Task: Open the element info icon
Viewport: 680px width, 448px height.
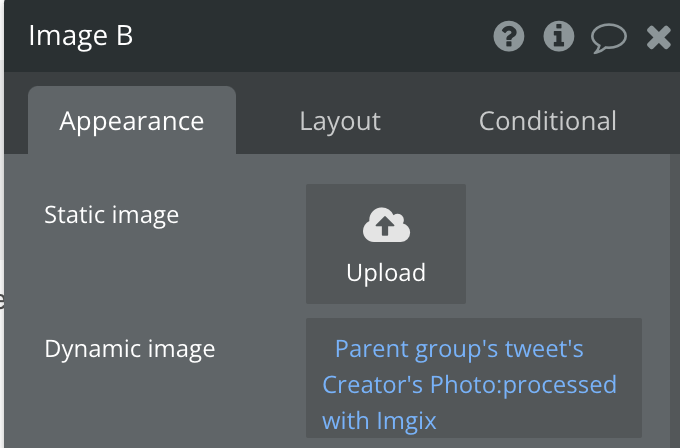Action: (x=558, y=37)
